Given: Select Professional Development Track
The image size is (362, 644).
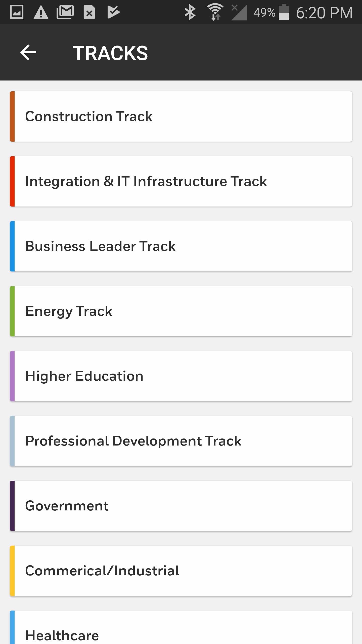Looking at the screenshot, I should pyautogui.click(x=181, y=441).
